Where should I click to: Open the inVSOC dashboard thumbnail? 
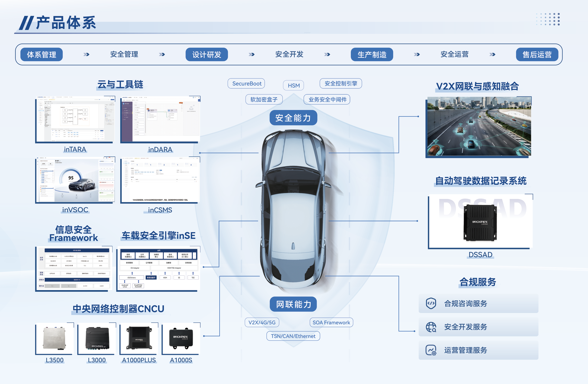(x=75, y=180)
